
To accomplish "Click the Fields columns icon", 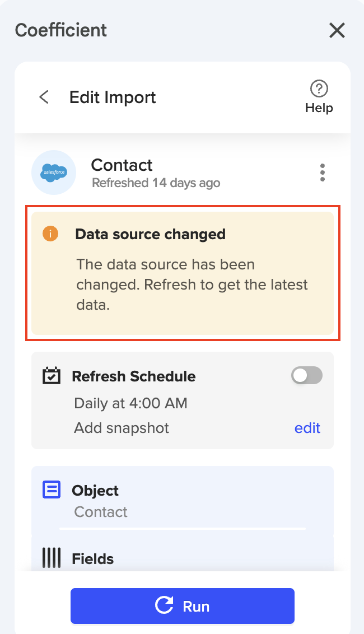I will point(52,558).
